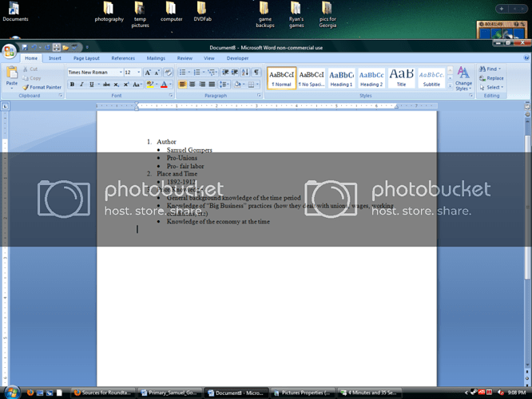
Task: Switch to the Page Layout tab
Action: pos(86,58)
